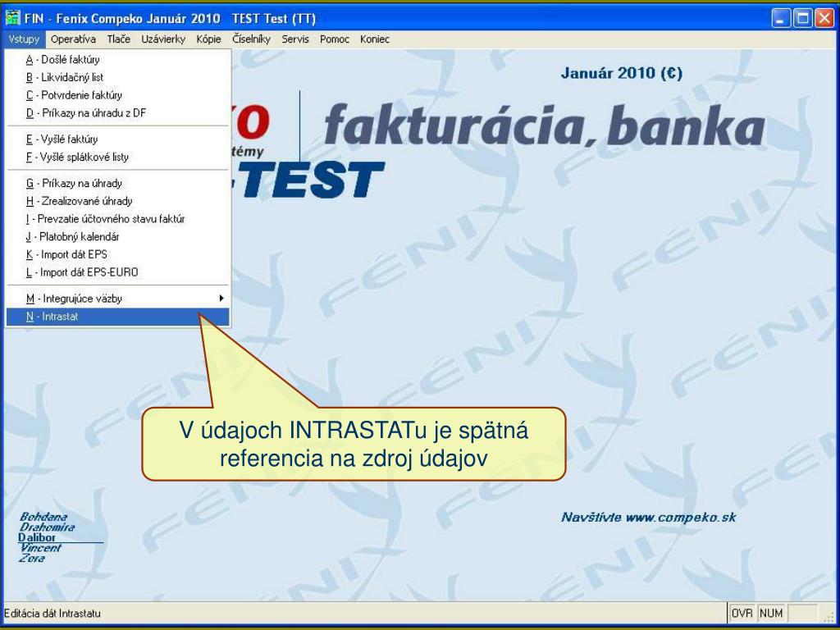Viewport: 840px width, 630px height.
Task: Open the Uzávierky menu
Action: pyautogui.click(x=163, y=39)
